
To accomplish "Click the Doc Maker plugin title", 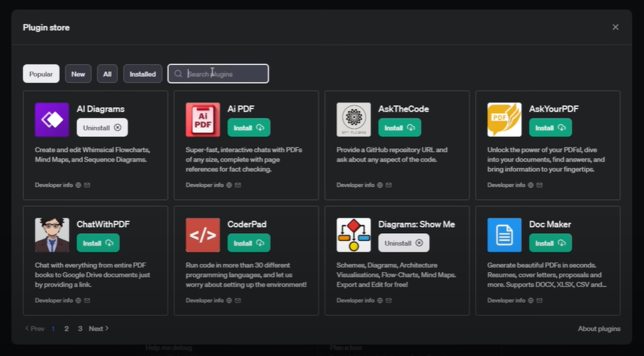I will coord(550,224).
